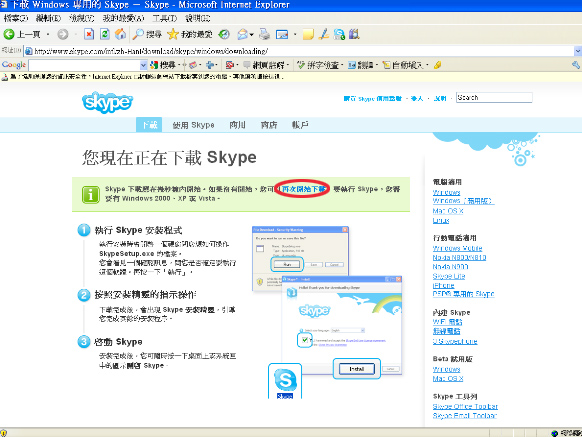Screen dimensions: 582x437
Task: Click the Skype Office Toolbar link
Action: coord(465,406)
